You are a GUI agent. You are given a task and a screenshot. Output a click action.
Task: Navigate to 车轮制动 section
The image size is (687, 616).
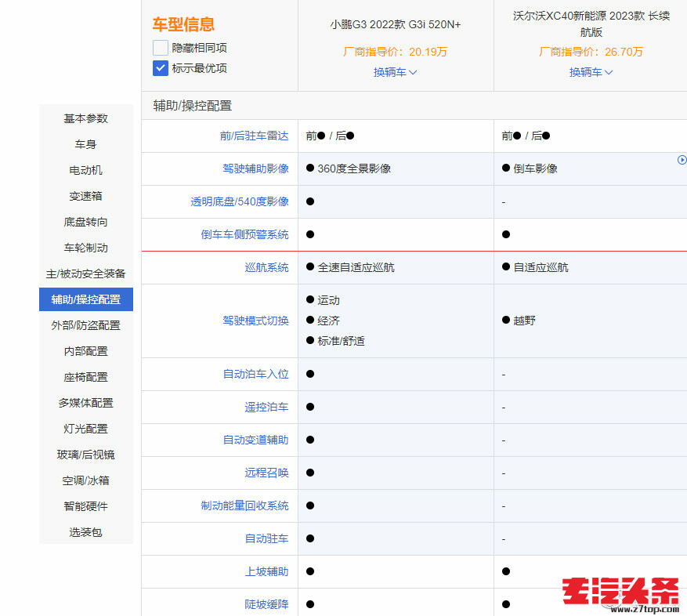coord(86,248)
